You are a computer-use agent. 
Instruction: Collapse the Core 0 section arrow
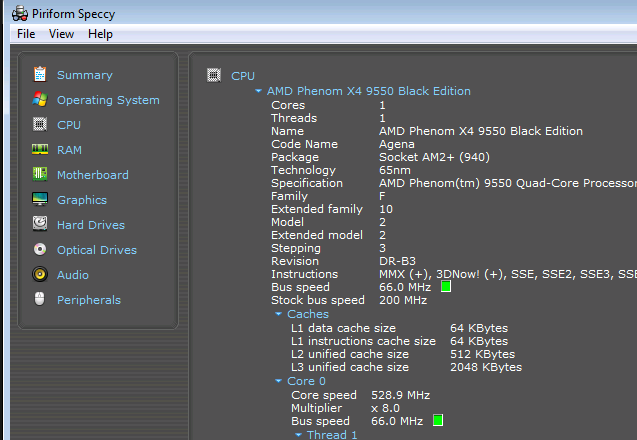[278, 381]
